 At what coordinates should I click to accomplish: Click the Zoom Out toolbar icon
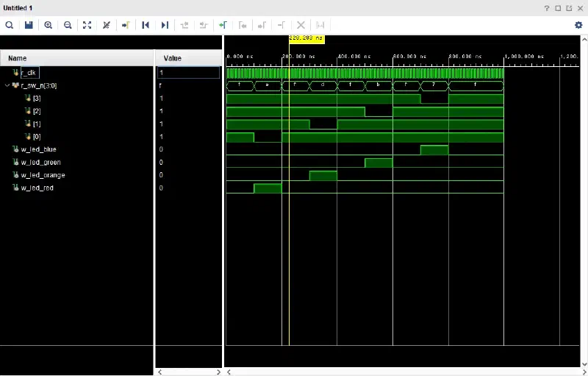[x=68, y=25]
